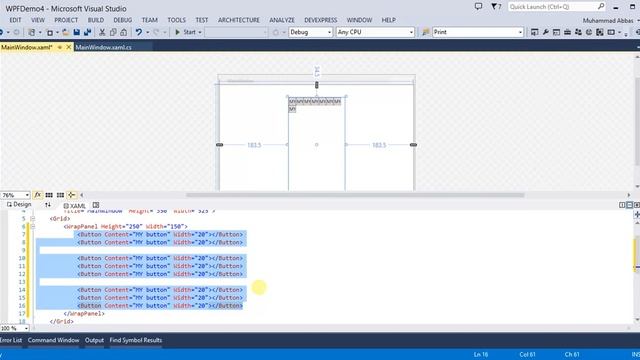This screenshot has width=640, height=360.
Task: Click the Find in Files icon beside Print box
Action: (425, 32)
